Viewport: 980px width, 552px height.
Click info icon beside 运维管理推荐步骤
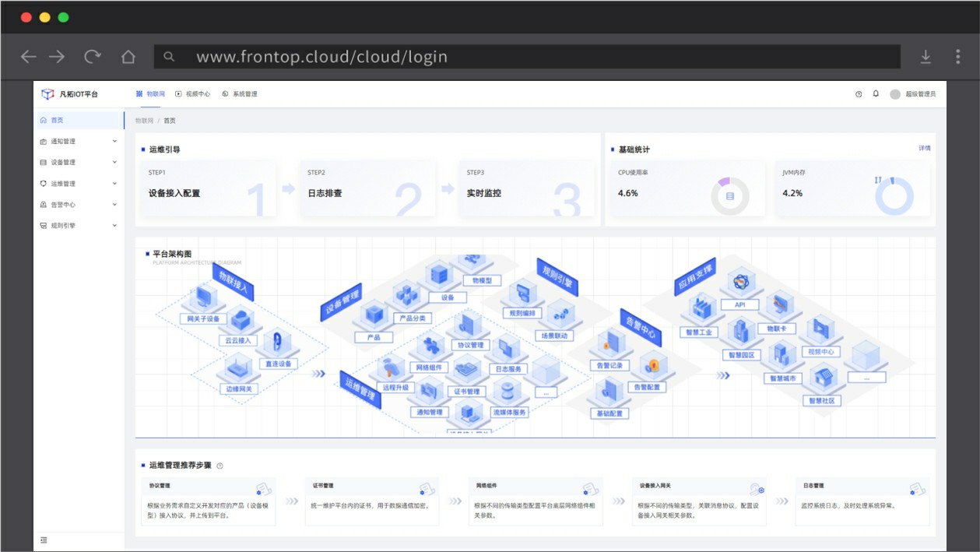220,466
